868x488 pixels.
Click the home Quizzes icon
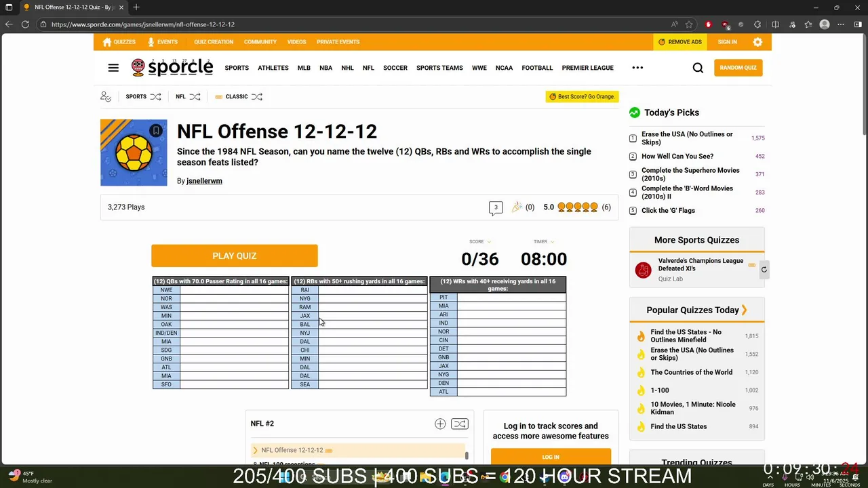click(x=107, y=42)
